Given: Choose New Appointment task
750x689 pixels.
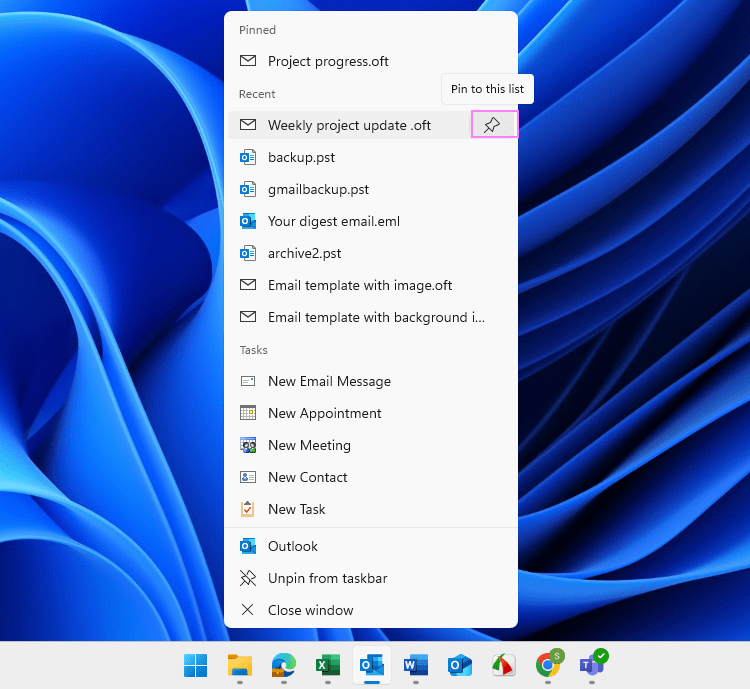Looking at the screenshot, I should pyautogui.click(x=371, y=413).
